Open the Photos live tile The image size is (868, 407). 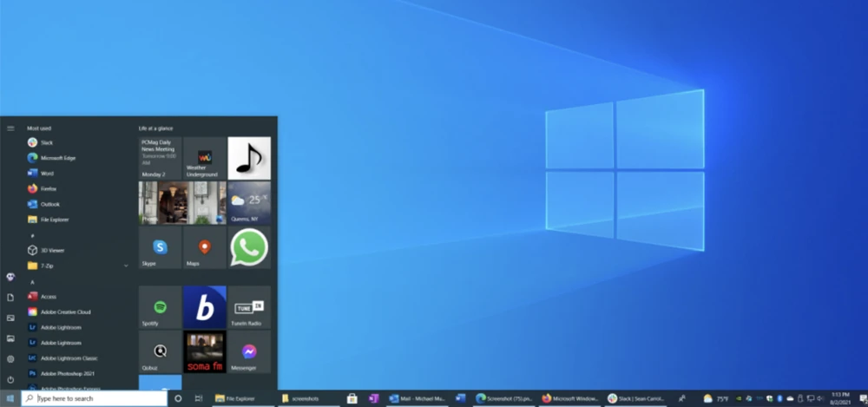point(182,203)
